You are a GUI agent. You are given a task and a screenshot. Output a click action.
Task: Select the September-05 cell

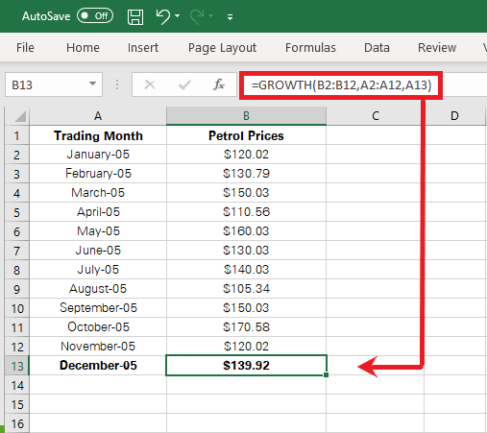coord(98,308)
